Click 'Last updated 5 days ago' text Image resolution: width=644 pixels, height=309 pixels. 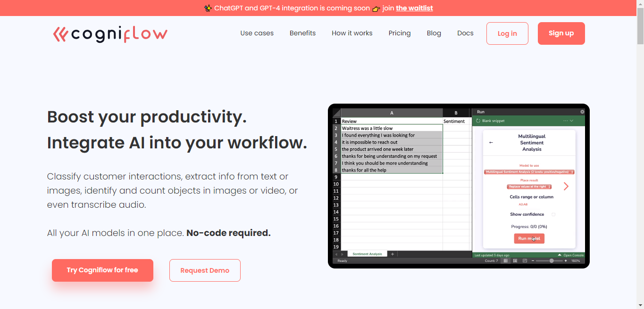[492, 255]
